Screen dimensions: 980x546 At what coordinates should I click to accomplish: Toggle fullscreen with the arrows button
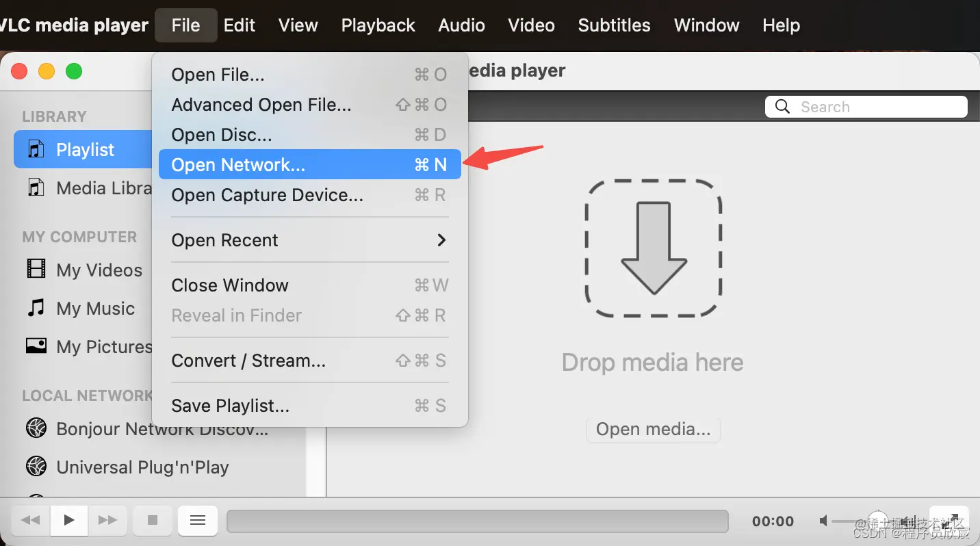click(x=949, y=520)
